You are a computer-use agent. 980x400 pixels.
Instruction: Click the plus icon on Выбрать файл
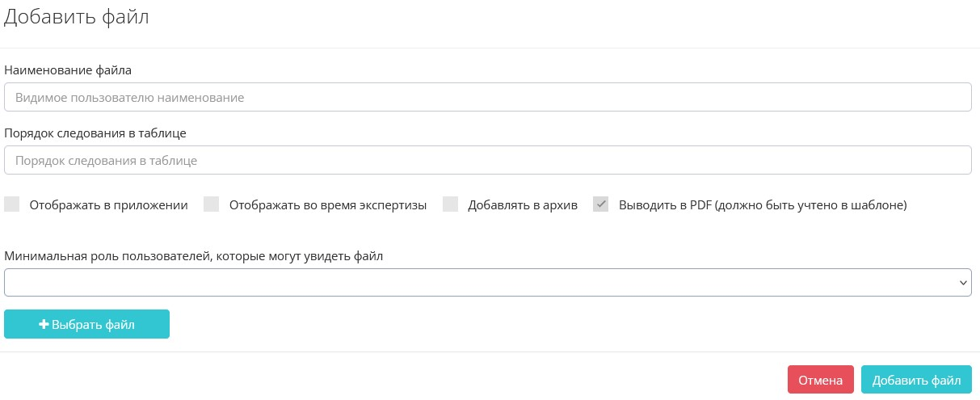pyautogui.click(x=44, y=325)
